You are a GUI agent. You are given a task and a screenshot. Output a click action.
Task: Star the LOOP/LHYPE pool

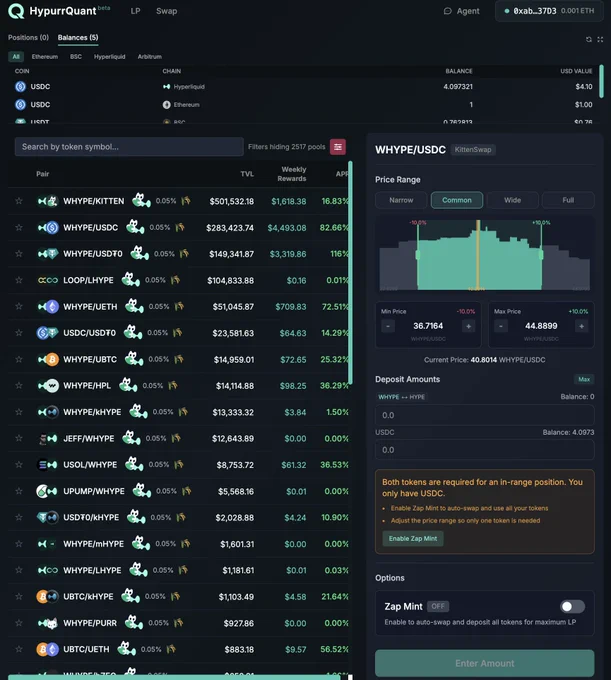tap(19, 280)
